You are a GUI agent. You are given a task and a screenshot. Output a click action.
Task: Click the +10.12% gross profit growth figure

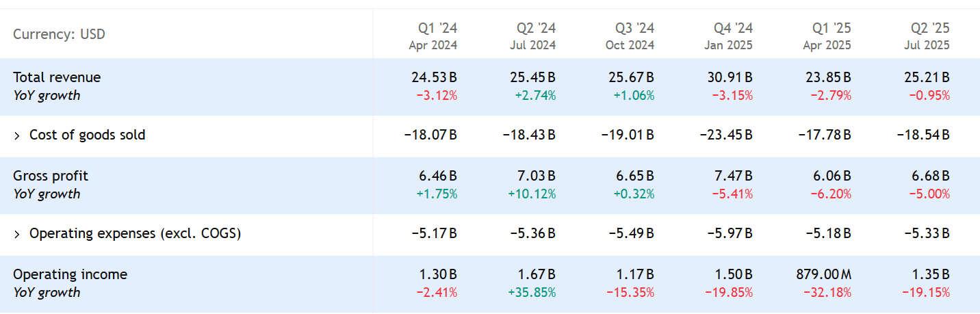[x=532, y=194]
